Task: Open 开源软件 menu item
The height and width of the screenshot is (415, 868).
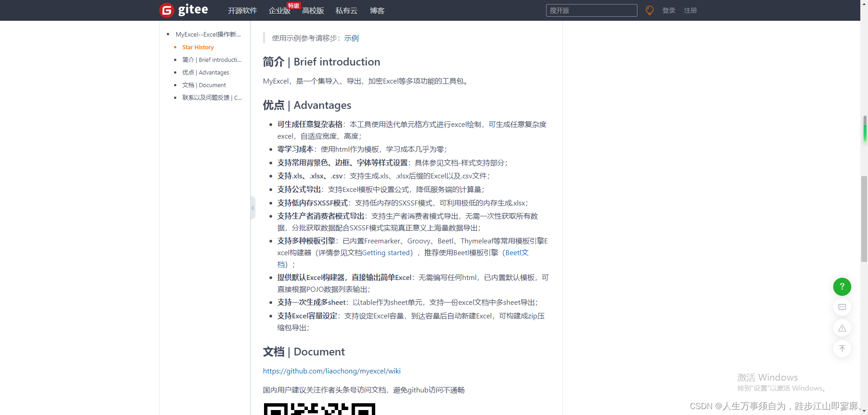Action: coord(242,11)
